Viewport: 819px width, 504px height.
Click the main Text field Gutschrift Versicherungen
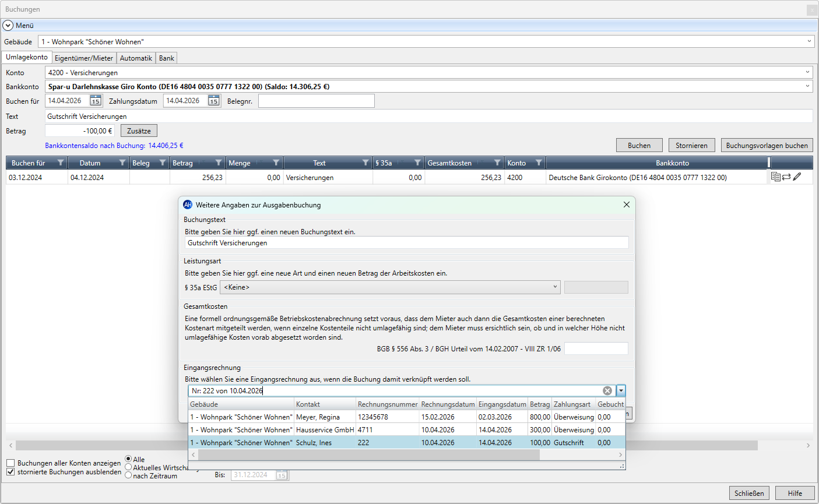[x=428, y=116]
